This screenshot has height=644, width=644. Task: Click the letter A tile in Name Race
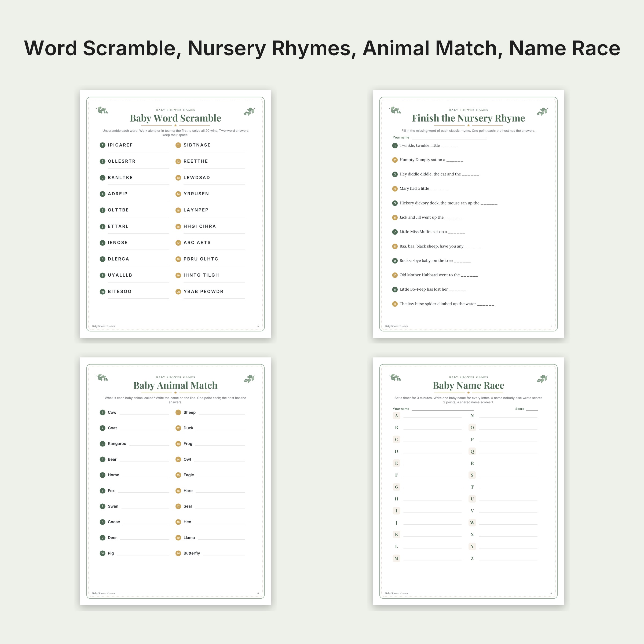(396, 416)
